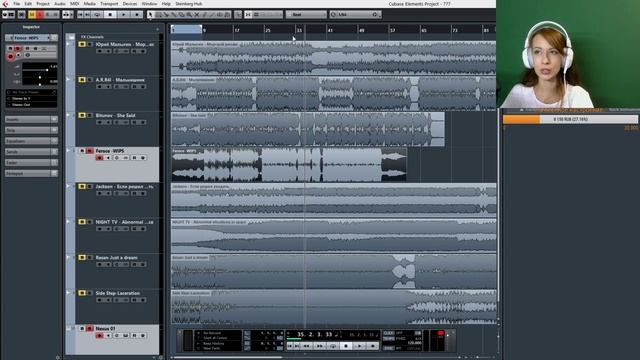Toggle global Mute M button in toolbar
640x360 pixels.
(32, 15)
